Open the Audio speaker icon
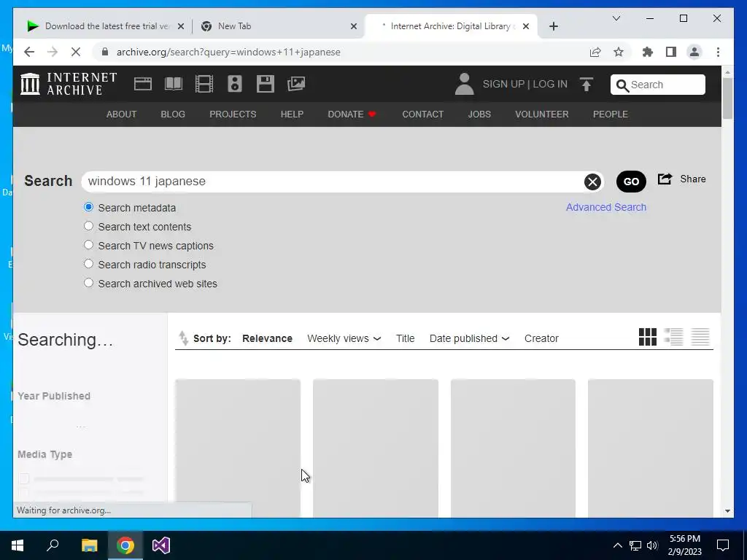747x560 pixels. coord(234,84)
